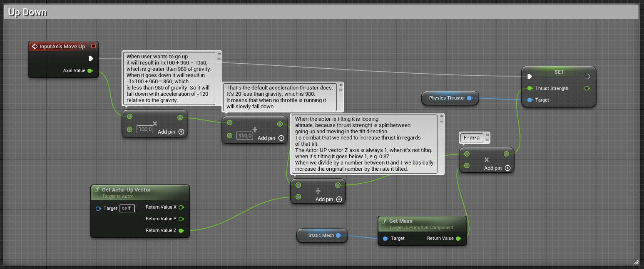
Task: Click the 'That's the default acceleration' comment text
Action: 279,97
